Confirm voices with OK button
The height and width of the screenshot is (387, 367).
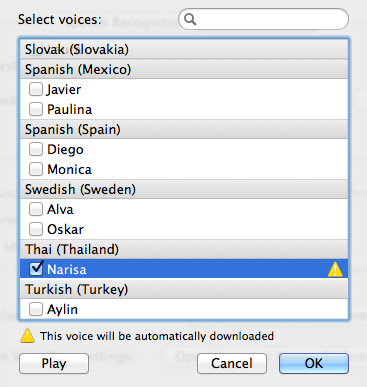(314, 363)
